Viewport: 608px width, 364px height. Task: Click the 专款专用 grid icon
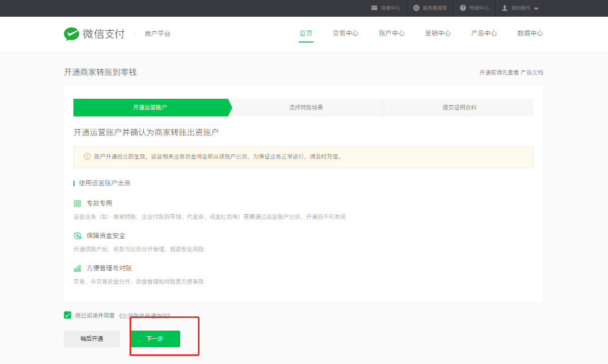click(77, 204)
